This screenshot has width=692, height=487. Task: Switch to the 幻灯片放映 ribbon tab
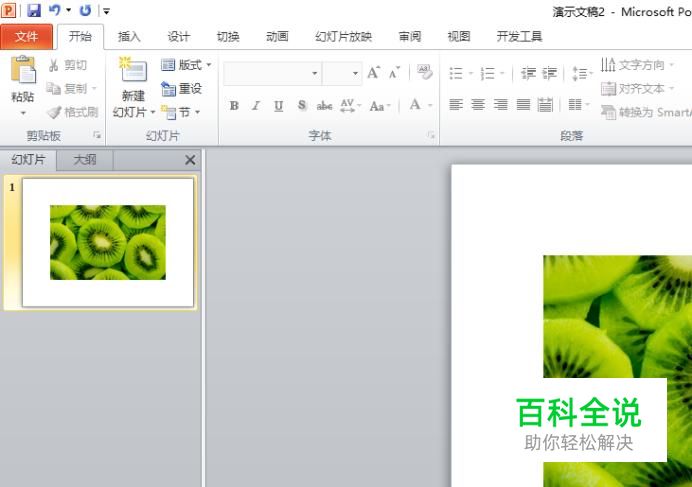click(x=343, y=37)
